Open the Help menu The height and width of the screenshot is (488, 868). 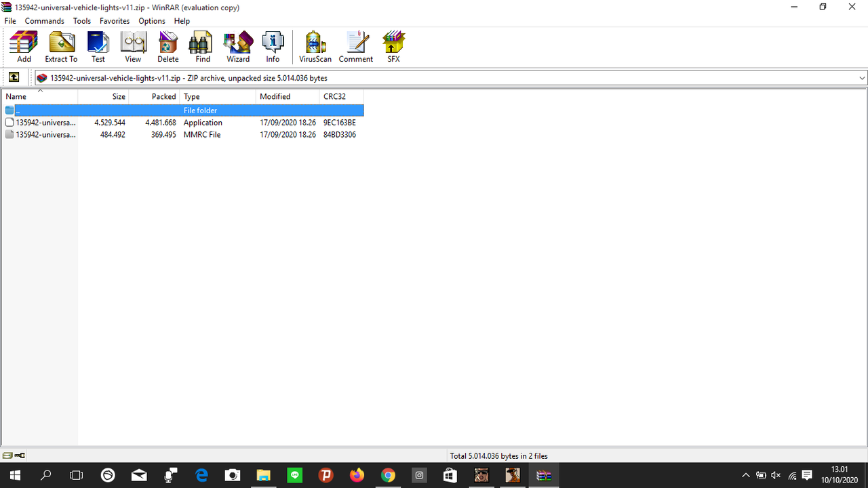click(x=182, y=21)
